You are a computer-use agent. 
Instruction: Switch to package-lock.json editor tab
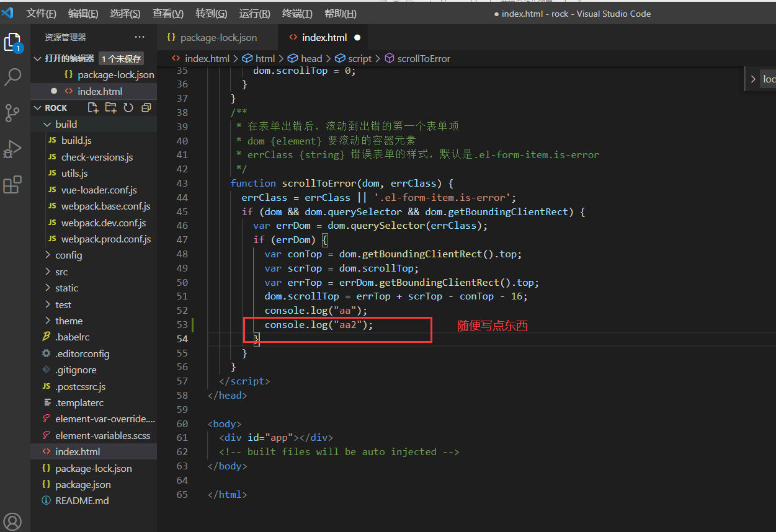(218, 37)
